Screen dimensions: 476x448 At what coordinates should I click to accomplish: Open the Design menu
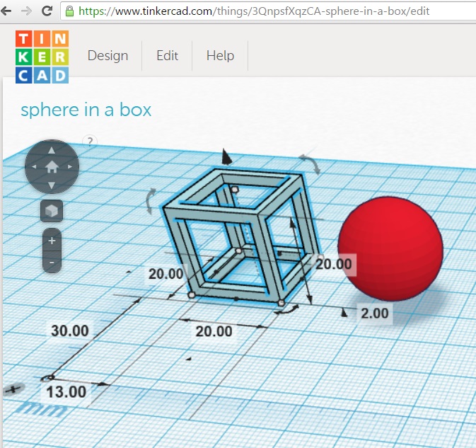click(108, 56)
